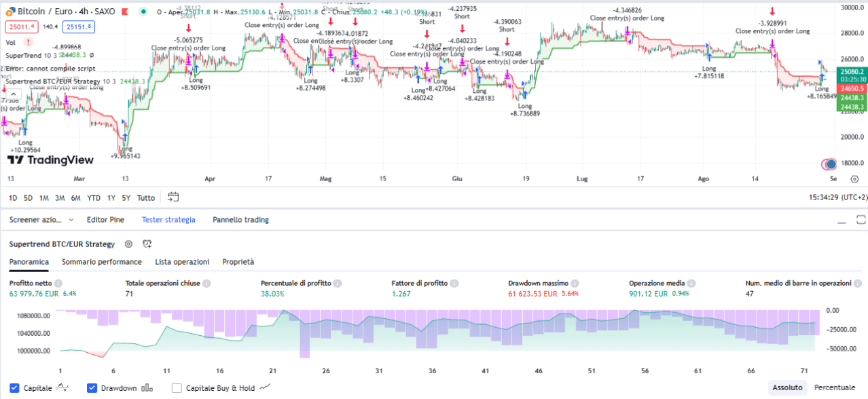The height and width of the screenshot is (399, 868).
Task: Switch display to Percentuale mode
Action: pyautogui.click(x=835, y=387)
